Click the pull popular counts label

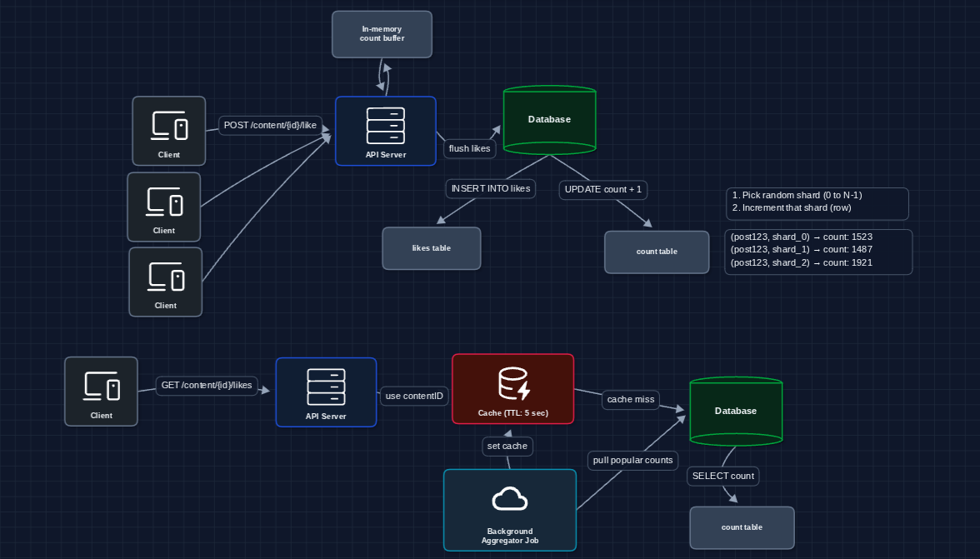pos(632,460)
